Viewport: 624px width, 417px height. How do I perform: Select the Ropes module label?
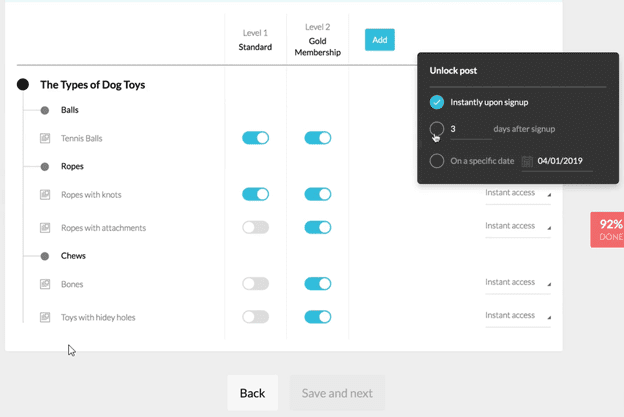coord(72,166)
